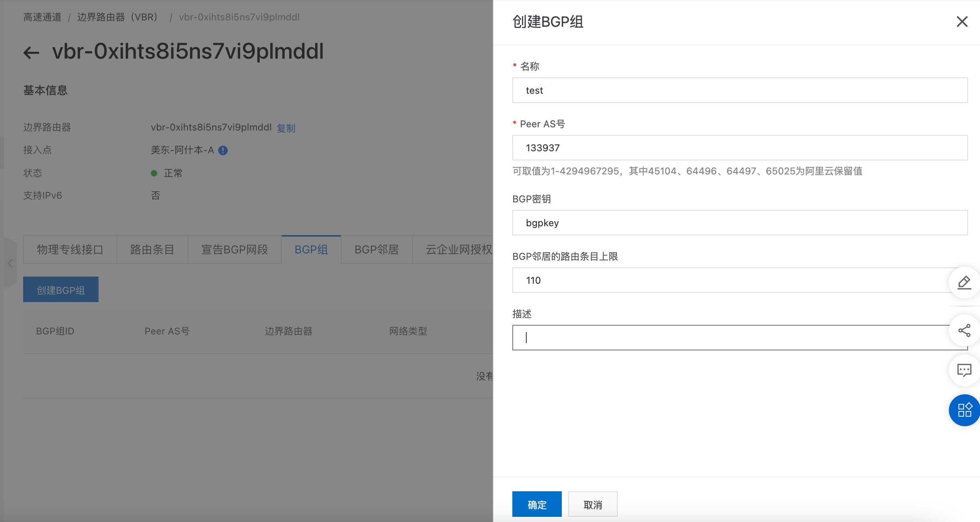Screen dimensions: 980x522
Task: Click the 正常 status text
Action: pos(173,173)
